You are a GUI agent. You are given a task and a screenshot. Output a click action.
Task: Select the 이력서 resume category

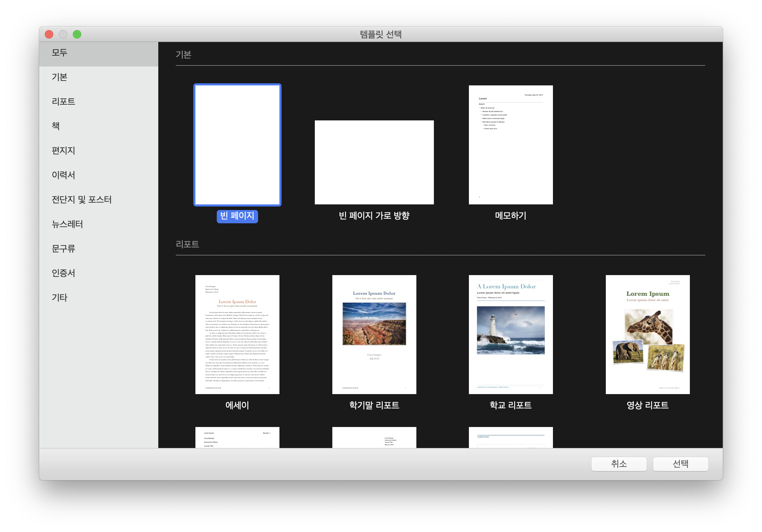pos(63,175)
